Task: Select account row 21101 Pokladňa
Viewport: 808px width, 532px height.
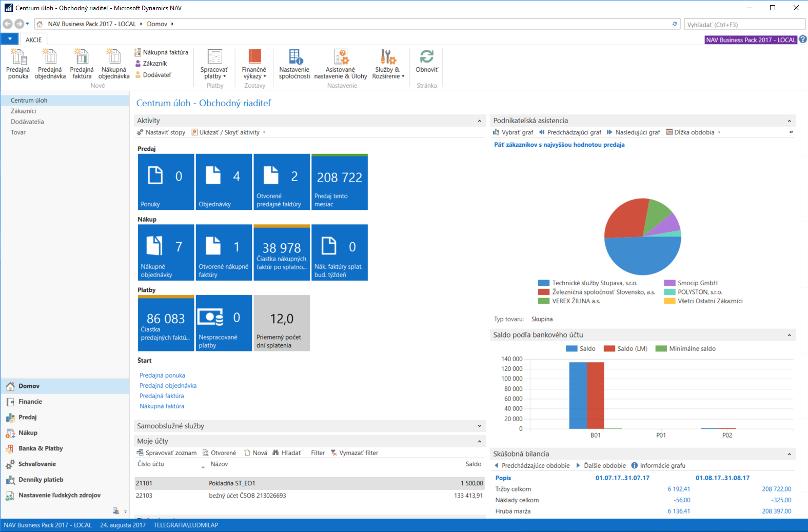Action: (309, 483)
